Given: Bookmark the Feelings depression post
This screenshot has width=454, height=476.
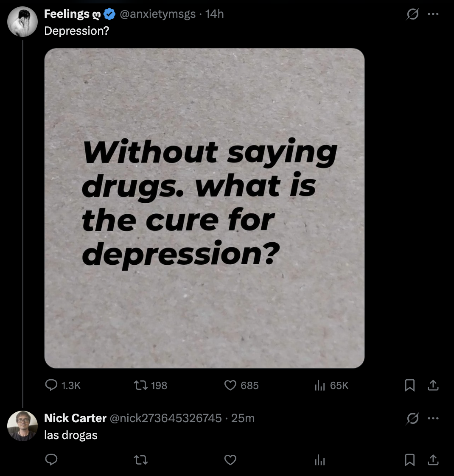Looking at the screenshot, I should (x=409, y=385).
